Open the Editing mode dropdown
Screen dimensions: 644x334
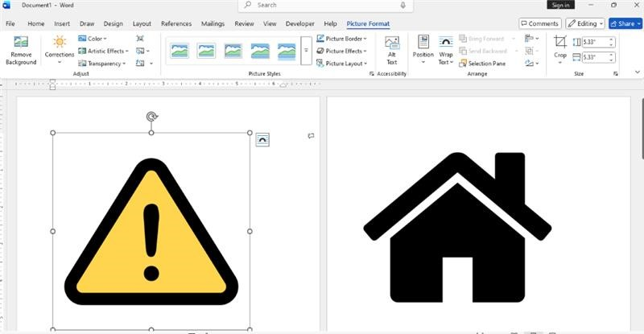click(x=585, y=24)
